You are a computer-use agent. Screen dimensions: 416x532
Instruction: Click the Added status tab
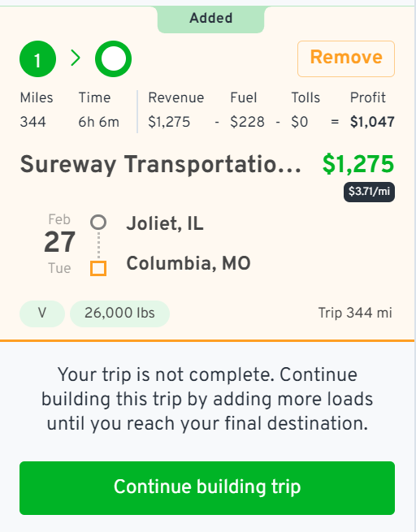click(210, 19)
